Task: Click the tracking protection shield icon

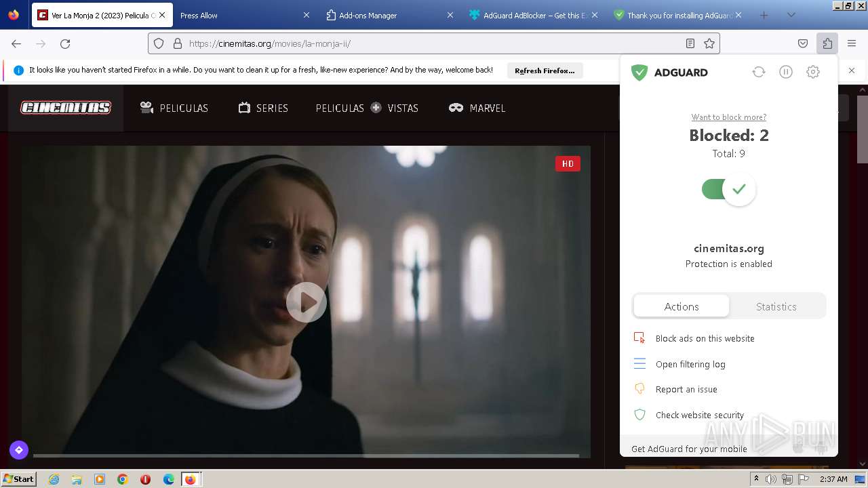Action: tap(159, 43)
